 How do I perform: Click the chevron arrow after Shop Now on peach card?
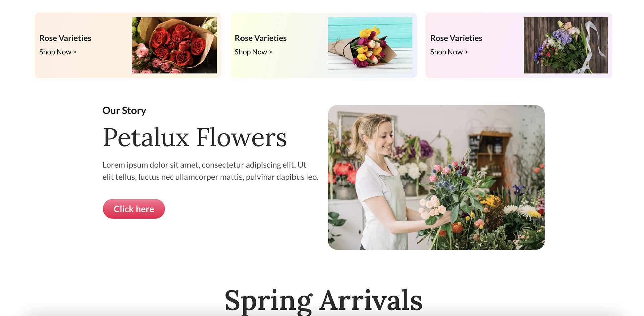(75, 52)
